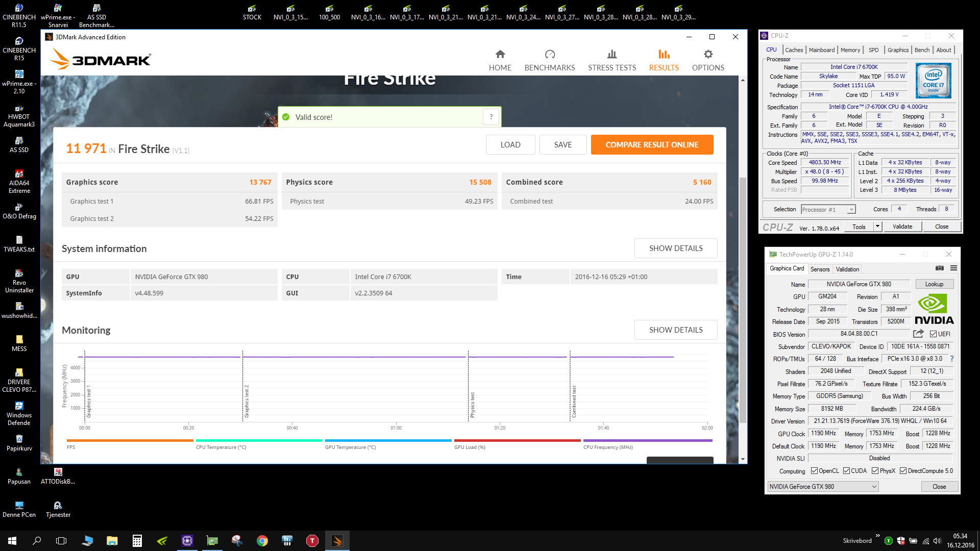Open the HOME section in 3DMark
This screenshot has height=551, width=980.
point(500,60)
